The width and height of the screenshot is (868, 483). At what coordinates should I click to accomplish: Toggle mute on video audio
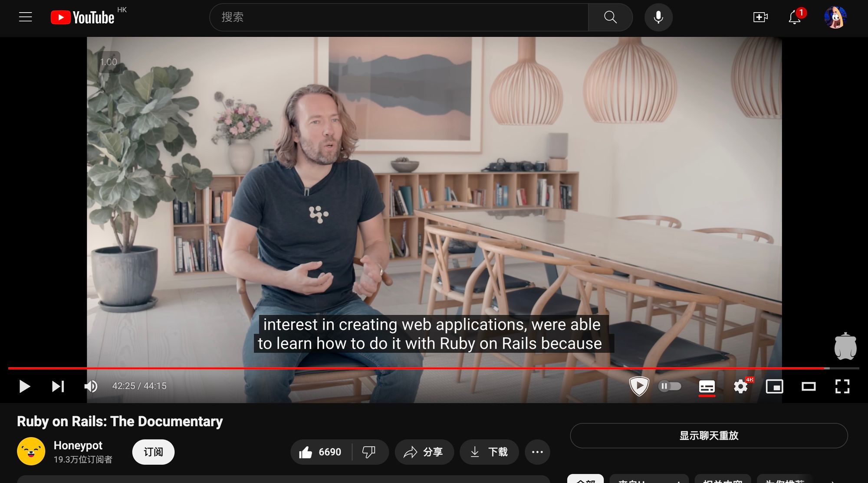click(x=91, y=386)
